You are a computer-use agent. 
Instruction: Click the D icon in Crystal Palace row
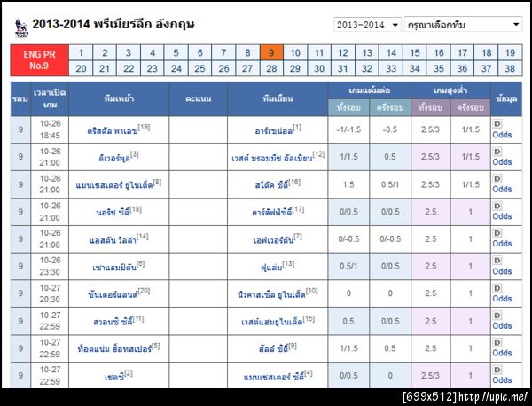coord(497,124)
